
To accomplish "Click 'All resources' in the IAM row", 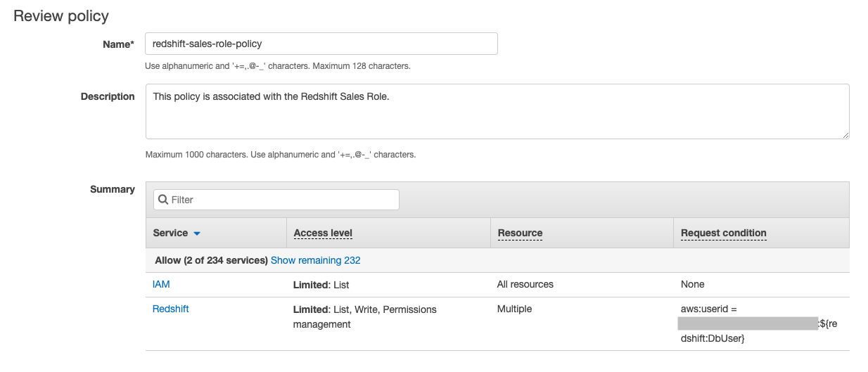I will 525,285.
